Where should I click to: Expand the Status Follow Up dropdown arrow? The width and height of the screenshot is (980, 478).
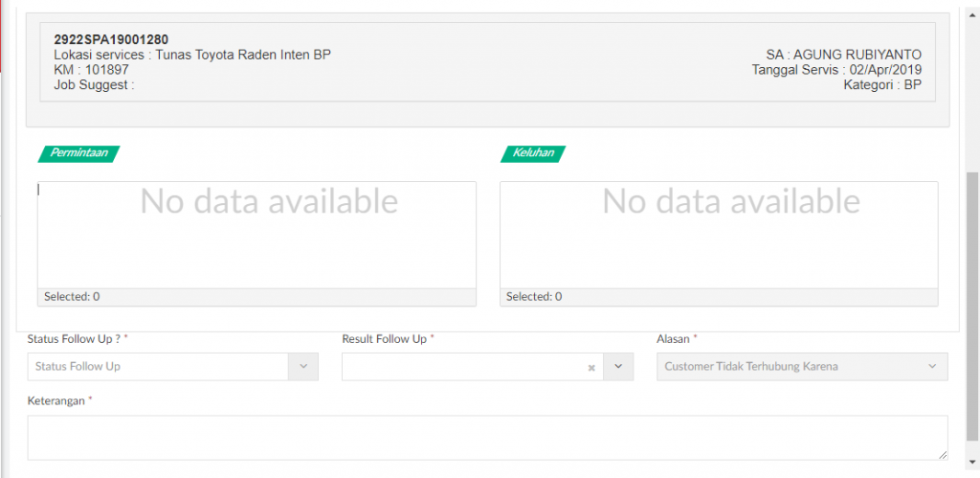click(303, 367)
